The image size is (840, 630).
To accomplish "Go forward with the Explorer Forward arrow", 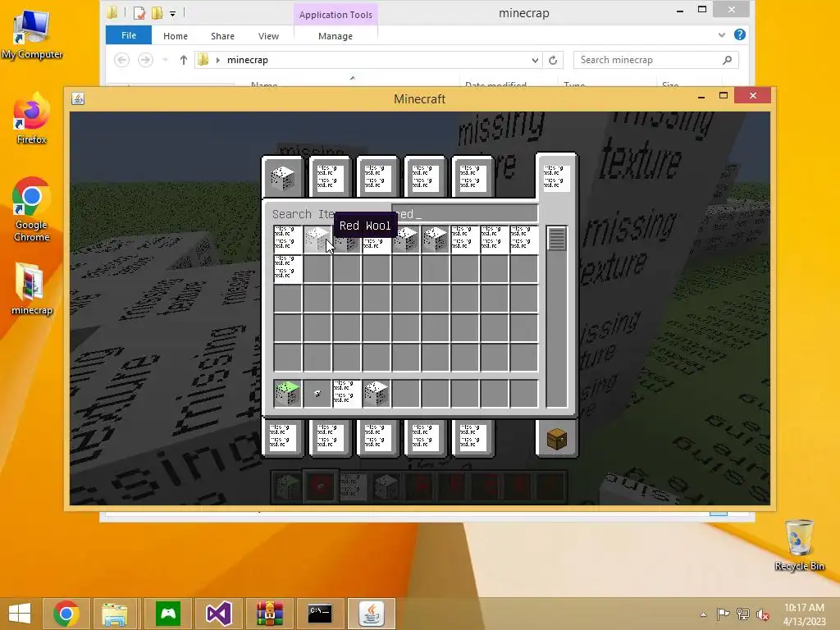I will coord(145,60).
